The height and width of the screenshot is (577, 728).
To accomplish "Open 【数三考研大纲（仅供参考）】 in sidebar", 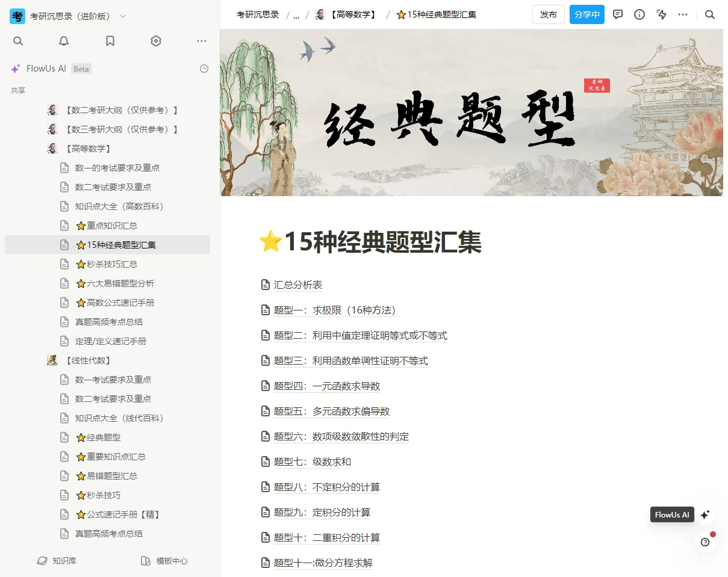I will tap(121, 129).
